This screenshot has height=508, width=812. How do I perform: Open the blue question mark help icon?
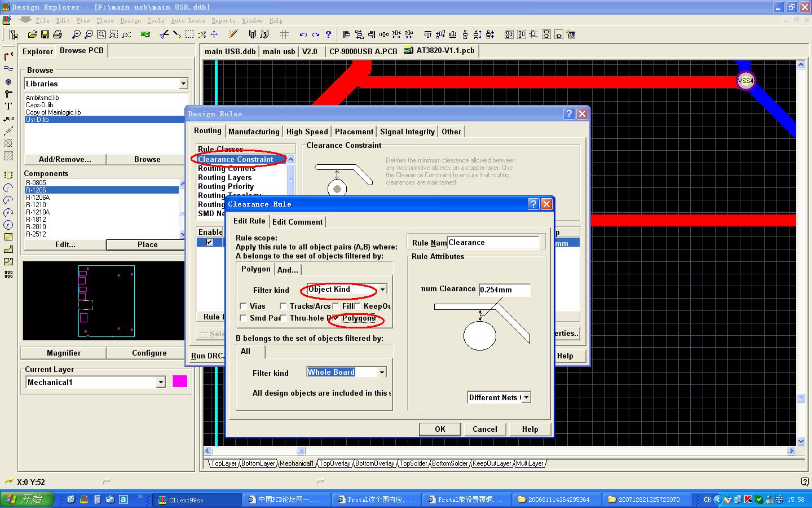coord(328,34)
